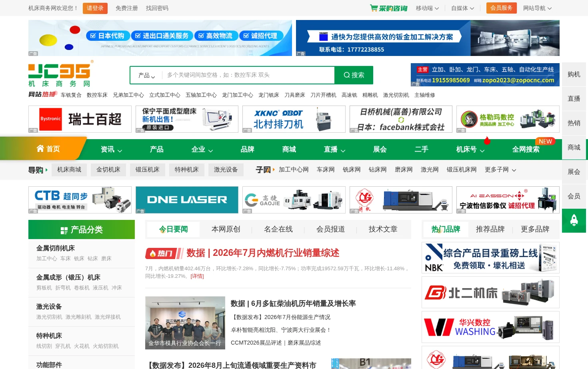Click the 采购咨询 shopping cart icon
588x369 pixels.
374,8
